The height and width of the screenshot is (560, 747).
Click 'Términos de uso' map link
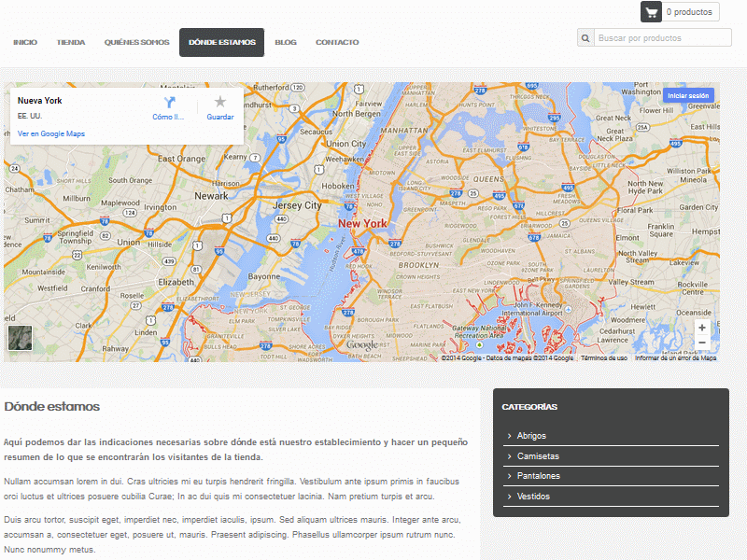point(603,357)
